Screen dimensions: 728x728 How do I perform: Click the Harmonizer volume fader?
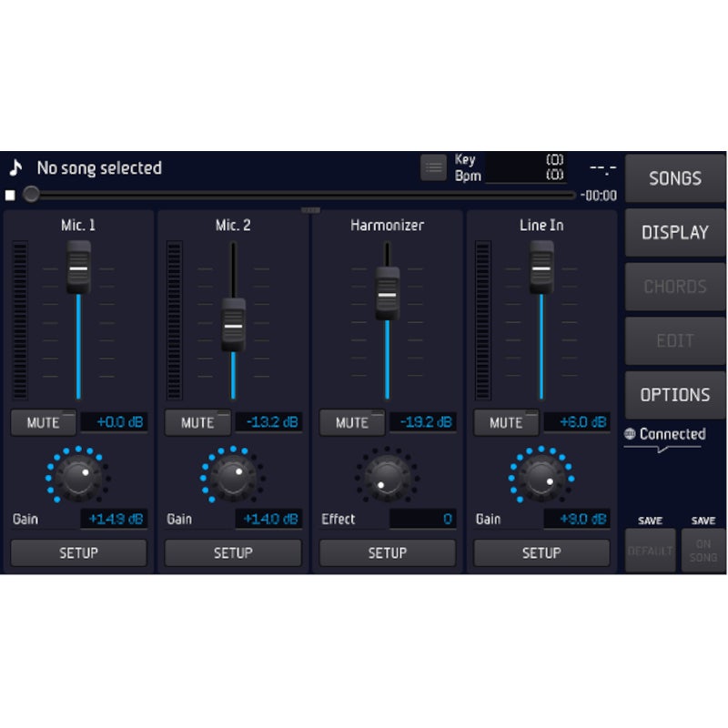[388, 293]
